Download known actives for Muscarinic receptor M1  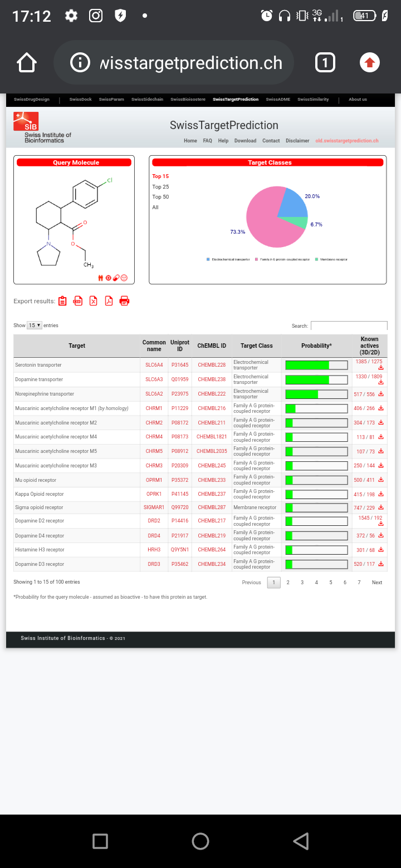(381, 408)
